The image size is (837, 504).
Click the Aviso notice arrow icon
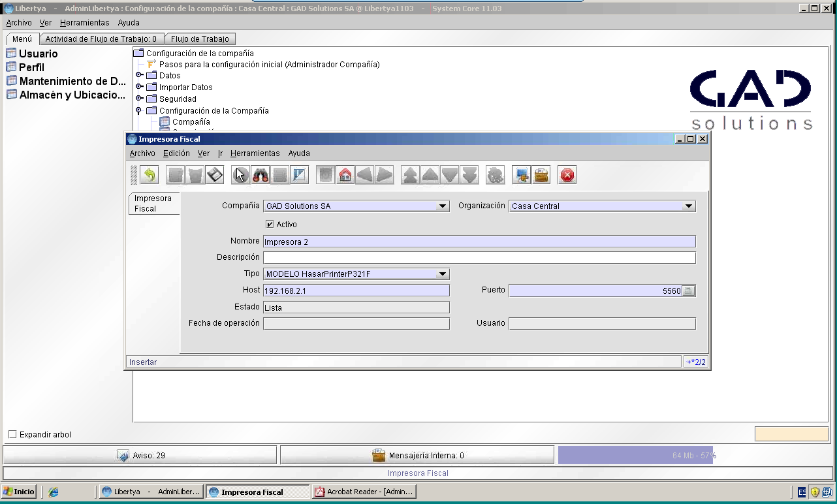coord(123,456)
